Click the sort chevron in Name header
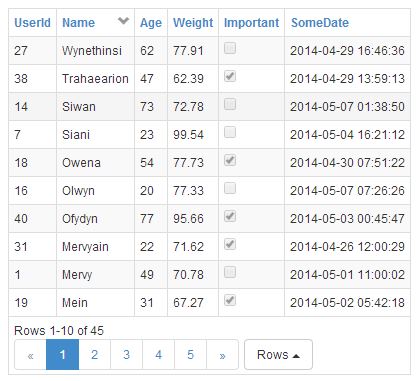Screen dimensions: 417x381 (x=123, y=21)
